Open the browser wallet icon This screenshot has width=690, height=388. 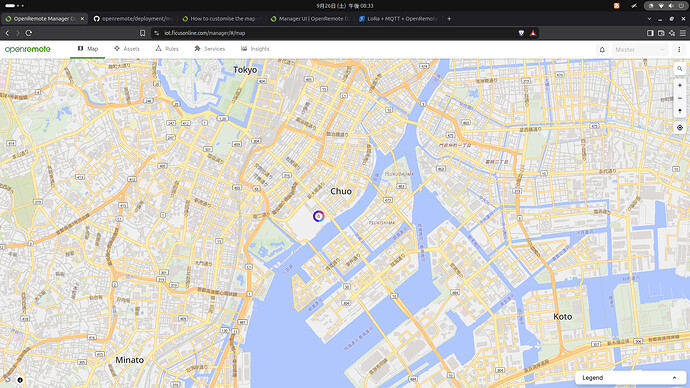(661, 33)
